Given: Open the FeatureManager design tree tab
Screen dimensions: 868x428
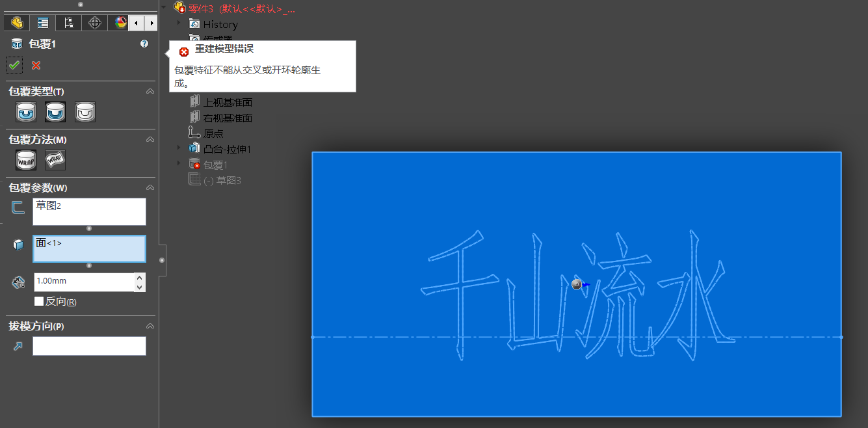Looking at the screenshot, I should [17, 23].
